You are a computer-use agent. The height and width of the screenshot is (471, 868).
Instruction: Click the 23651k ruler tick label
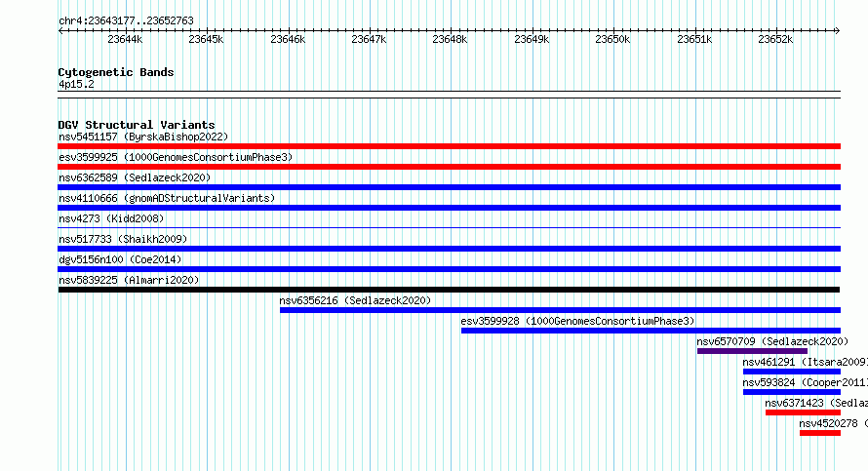(694, 39)
